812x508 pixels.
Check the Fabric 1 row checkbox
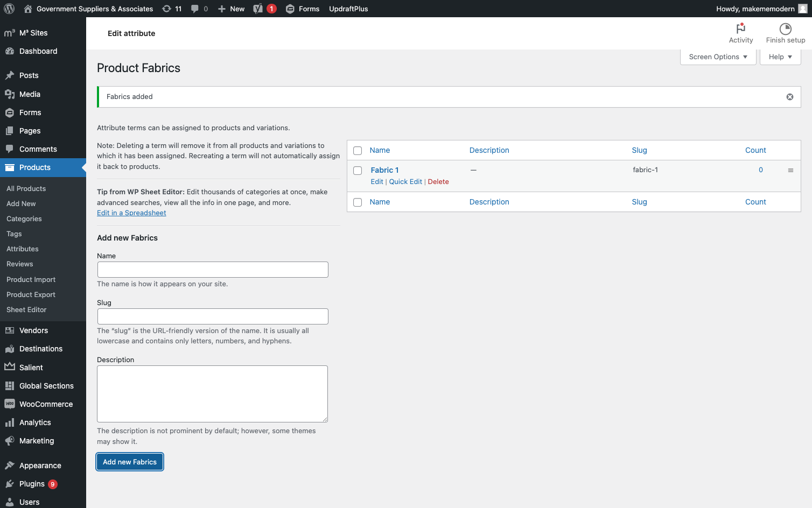[358, 171]
